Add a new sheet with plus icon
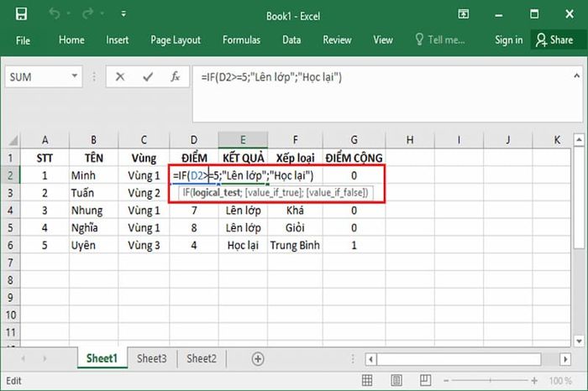The width and height of the screenshot is (588, 391). pyautogui.click(x=258, y=359)
